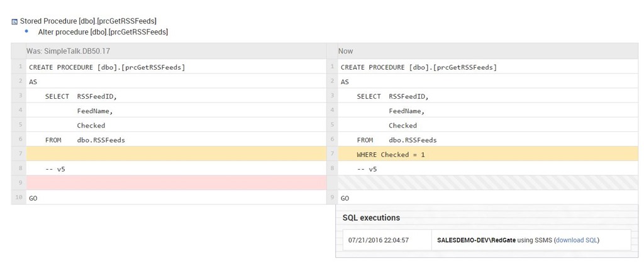Open the download SQL link
The width and height of the screenshot is (644, 266).
click(x=577, y=240)
